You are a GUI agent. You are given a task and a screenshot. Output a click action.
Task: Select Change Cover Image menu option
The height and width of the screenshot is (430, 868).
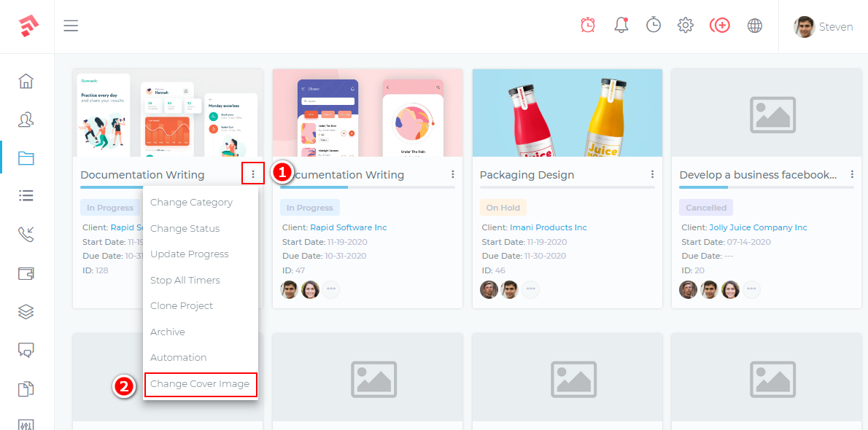pos(200,384)
